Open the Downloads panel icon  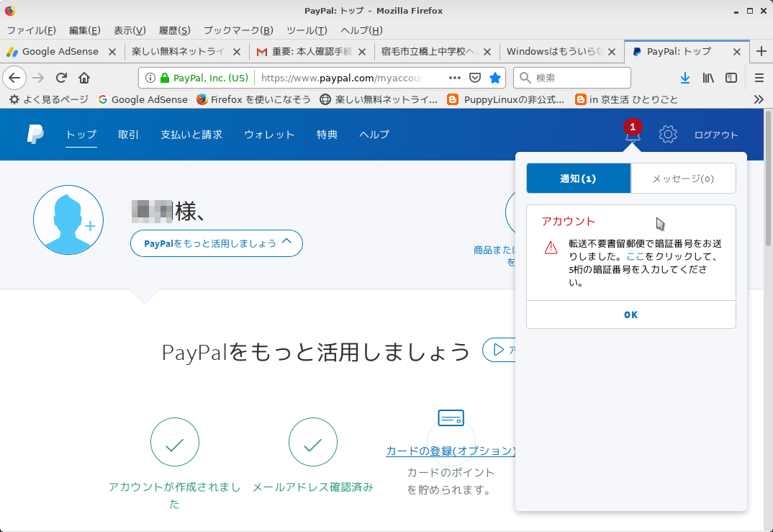pyautogui.click(x=685, y=78)
